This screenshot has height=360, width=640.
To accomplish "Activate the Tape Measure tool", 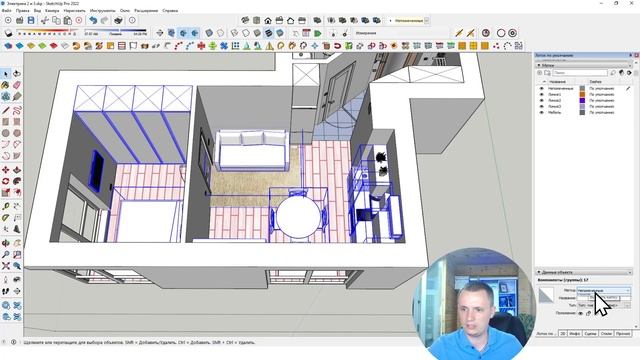I will tap(5, 206).
